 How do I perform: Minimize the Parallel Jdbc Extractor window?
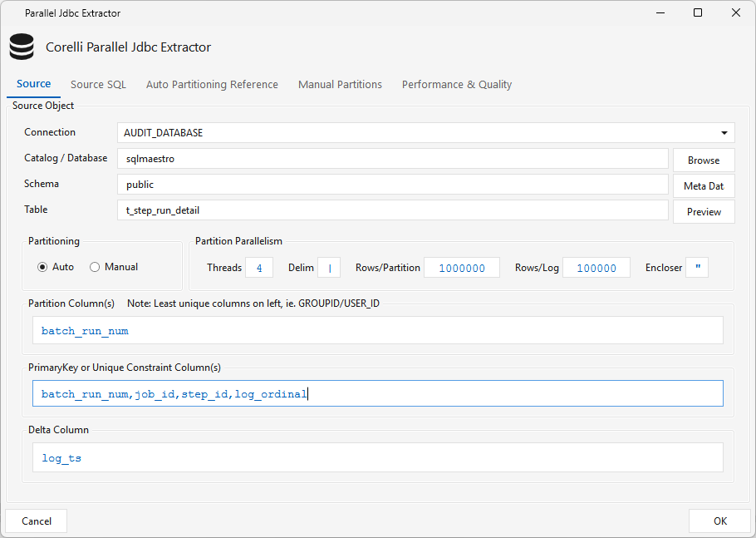point(660,13)
